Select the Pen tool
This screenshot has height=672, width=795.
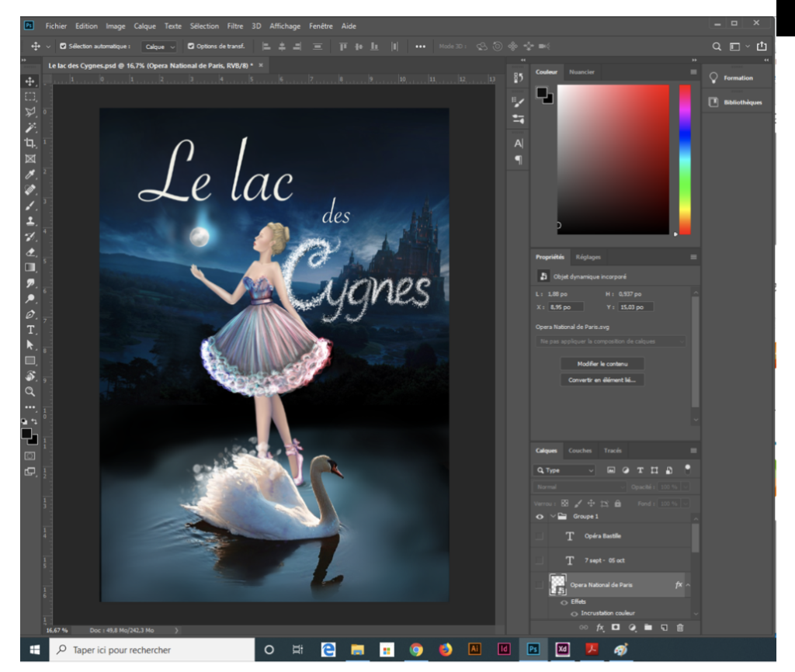(30, 314)
